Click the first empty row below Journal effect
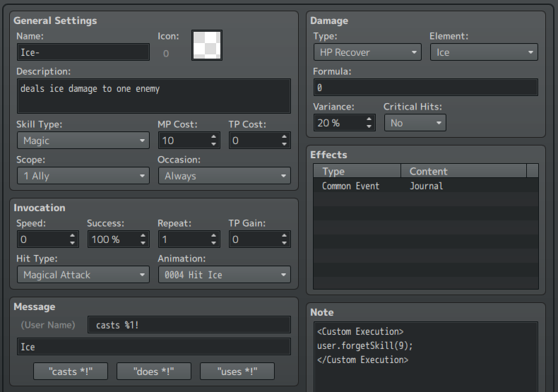 point(426,200)
